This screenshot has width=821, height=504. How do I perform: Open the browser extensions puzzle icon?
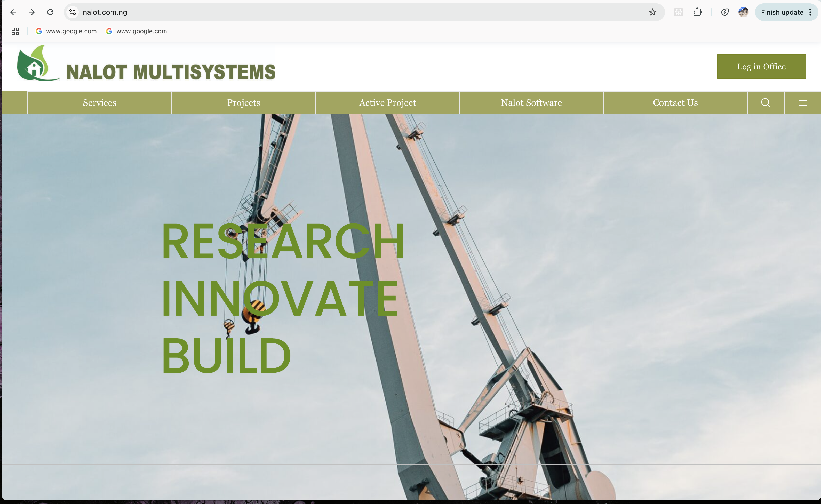click(697, 12)
